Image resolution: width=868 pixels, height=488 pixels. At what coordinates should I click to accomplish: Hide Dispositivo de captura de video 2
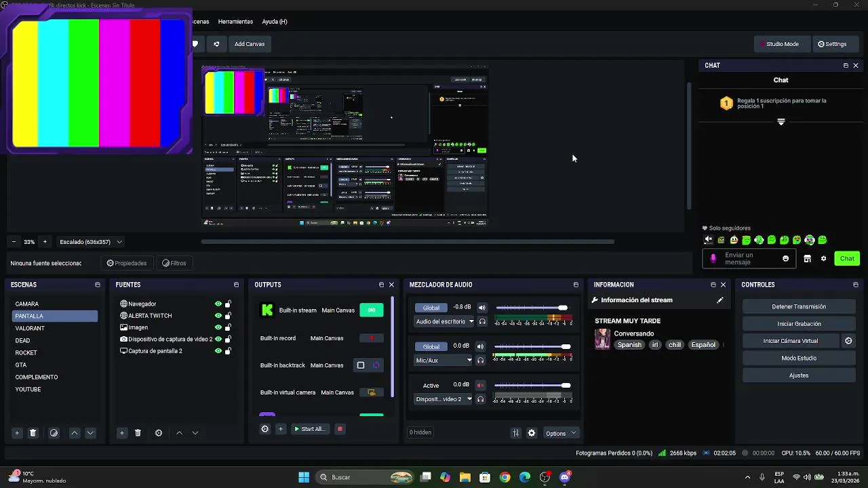[x=218, y=339]
